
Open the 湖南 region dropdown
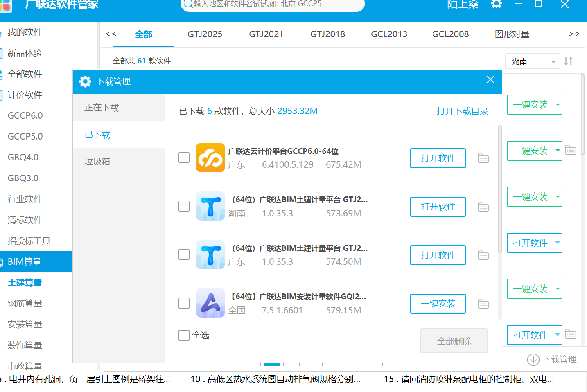pyautogui.click(x=533, y=61)
